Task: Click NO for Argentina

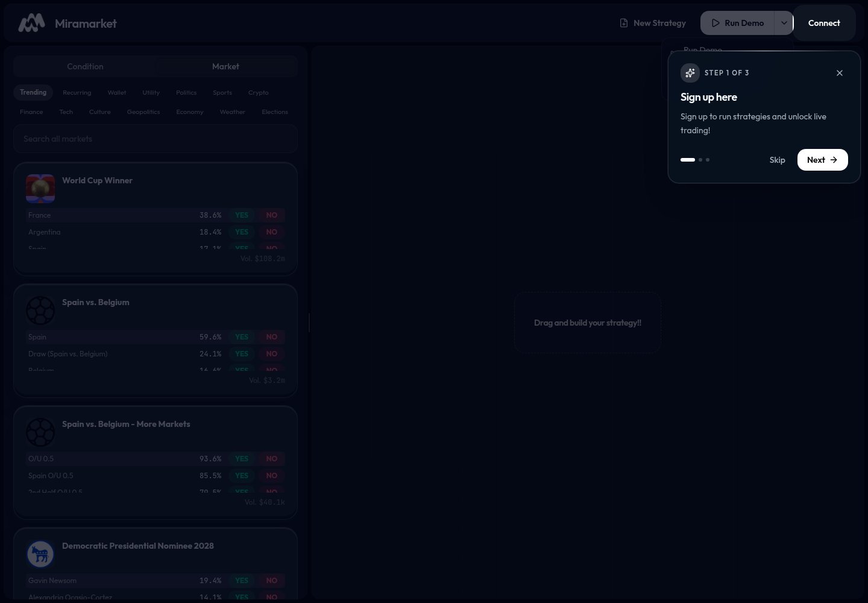Action: (x=272, y=232)
